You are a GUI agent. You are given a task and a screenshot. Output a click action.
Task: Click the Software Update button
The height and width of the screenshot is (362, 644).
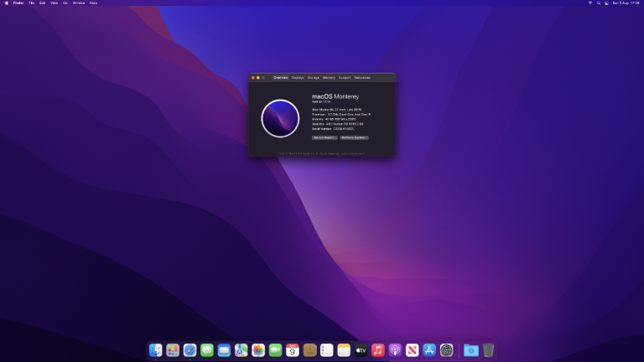(354, 137)
